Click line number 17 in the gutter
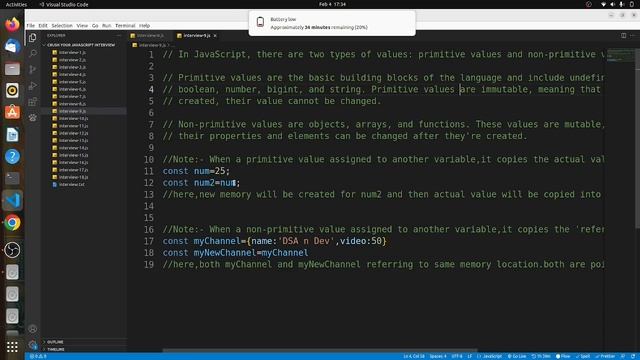Viewport: 640px width, 360px height. [x=149, y=241]
